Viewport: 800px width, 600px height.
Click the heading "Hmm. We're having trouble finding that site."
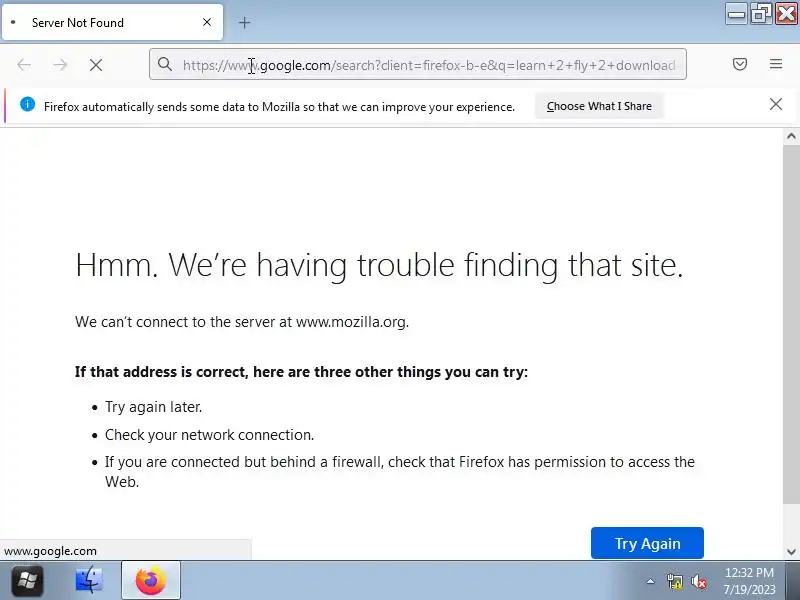pos(379,265)
